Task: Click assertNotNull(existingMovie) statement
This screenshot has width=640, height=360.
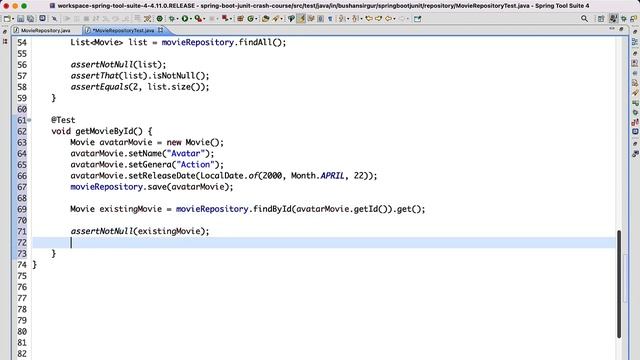Action: point(140,231)
